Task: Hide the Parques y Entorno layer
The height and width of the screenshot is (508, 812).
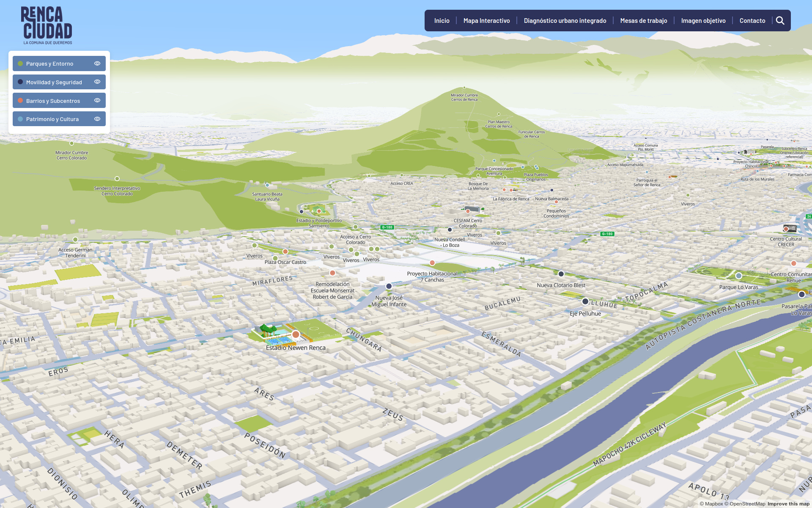Action: pos(97,63)
